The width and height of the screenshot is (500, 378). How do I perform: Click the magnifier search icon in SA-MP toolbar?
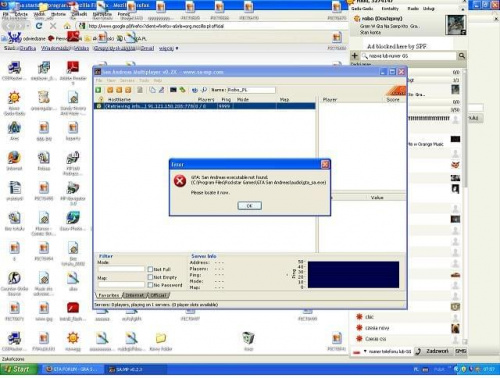(x=204, y=90)
